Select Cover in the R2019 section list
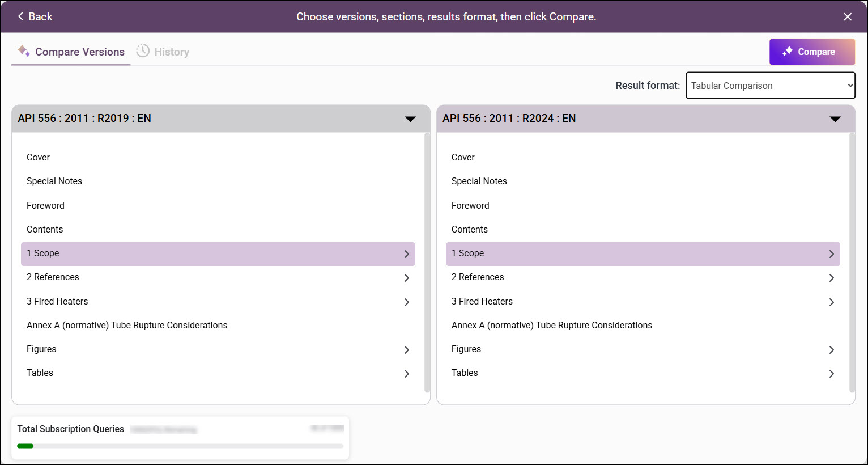Viewport: 868px width, 465px height. tap(38, 158)
